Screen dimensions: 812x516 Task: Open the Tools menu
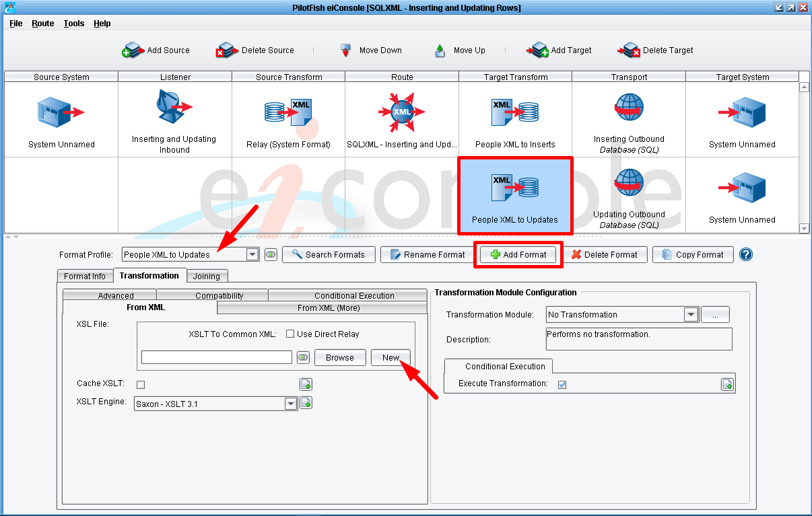(x=74, y=24)
